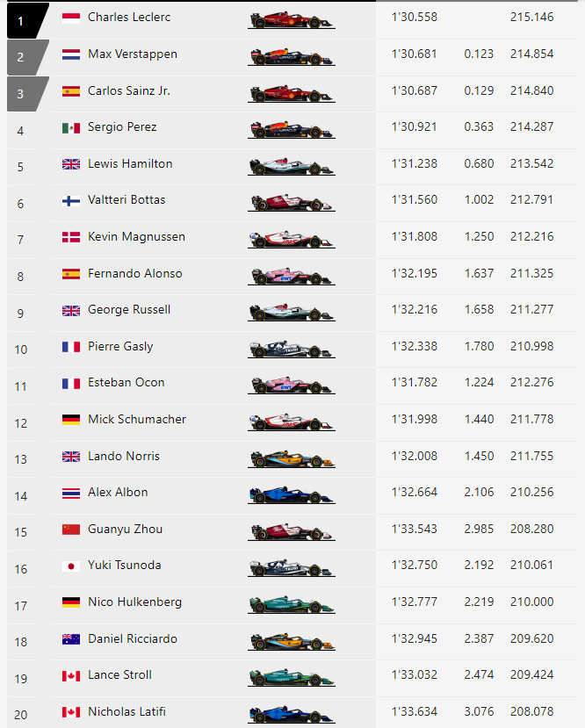Click the Monaco flag beside Charles Leclerc
This screenshot has height=728, width=585.
point(71,18)
